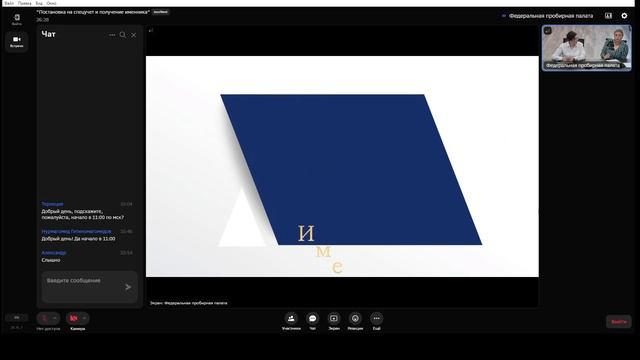Click the Федеральная пробирная палата video thumbnail
640x360 pixels.
click(x=587, y=48)
